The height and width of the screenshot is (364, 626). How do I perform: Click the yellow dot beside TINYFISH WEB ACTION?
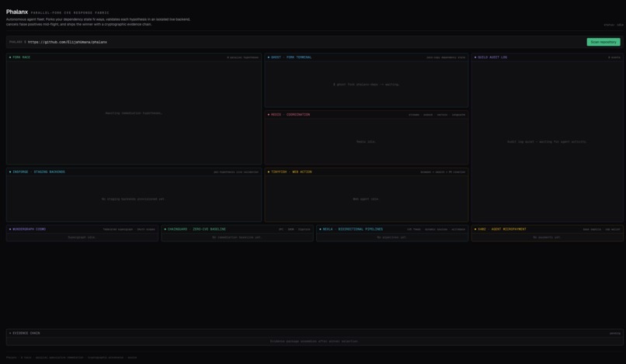point(268,172)
